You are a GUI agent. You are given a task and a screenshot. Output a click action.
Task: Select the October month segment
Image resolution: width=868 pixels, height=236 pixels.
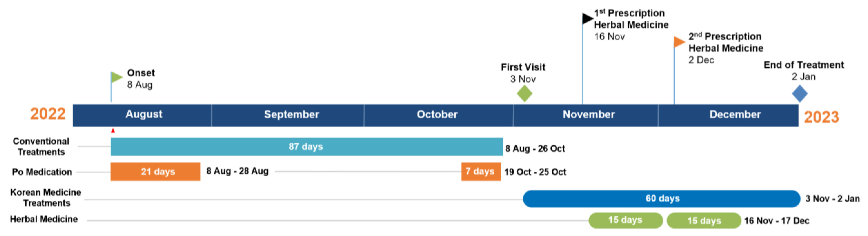tap(437, 115)
